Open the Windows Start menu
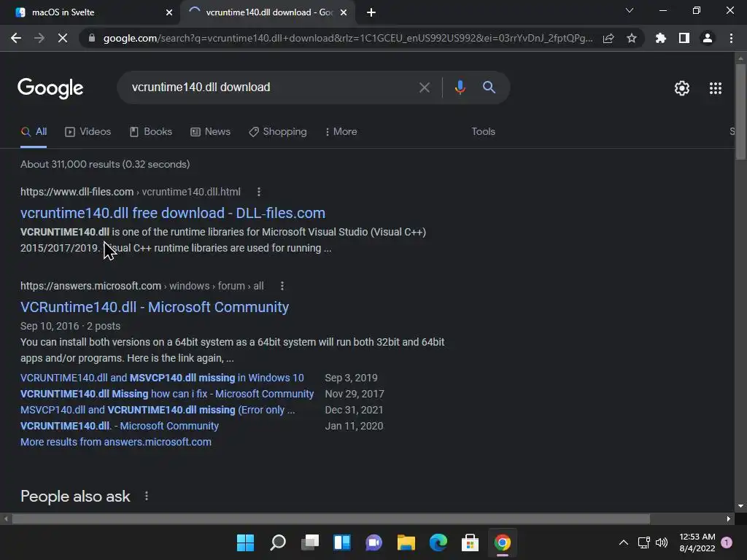Screen dimensions: 747x560 pos(245,542)
